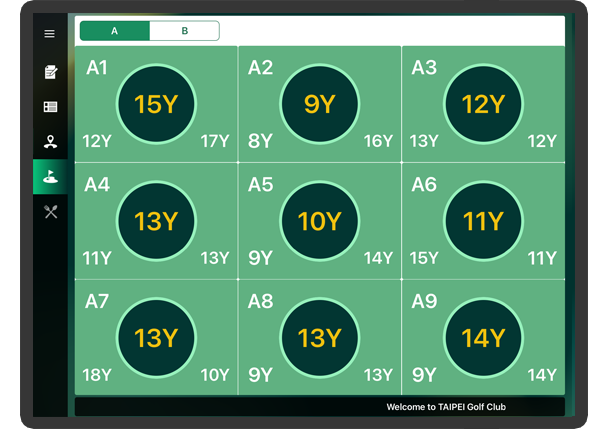Open the list layout sidebar icon
The image size is (605, 429).
click(x=50, y=106)
